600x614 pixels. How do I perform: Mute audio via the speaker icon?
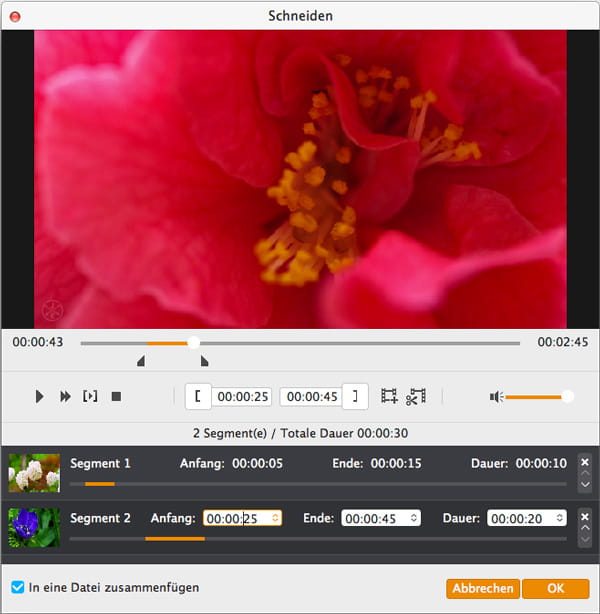pyautogui.click(x=495, y=397)
